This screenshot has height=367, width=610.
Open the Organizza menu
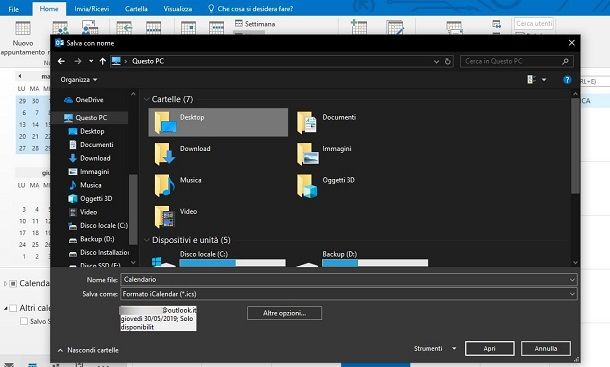pyautogui.click(x=79, y=79)
